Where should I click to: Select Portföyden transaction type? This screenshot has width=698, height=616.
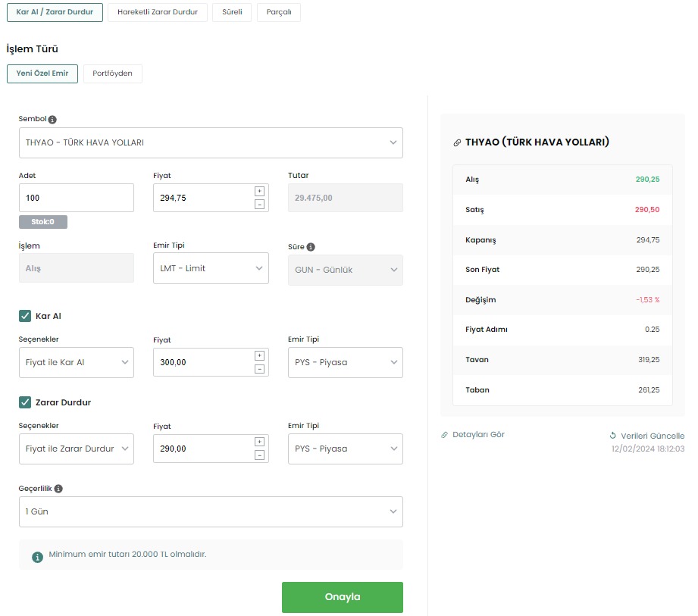click(x=113, y=74)
